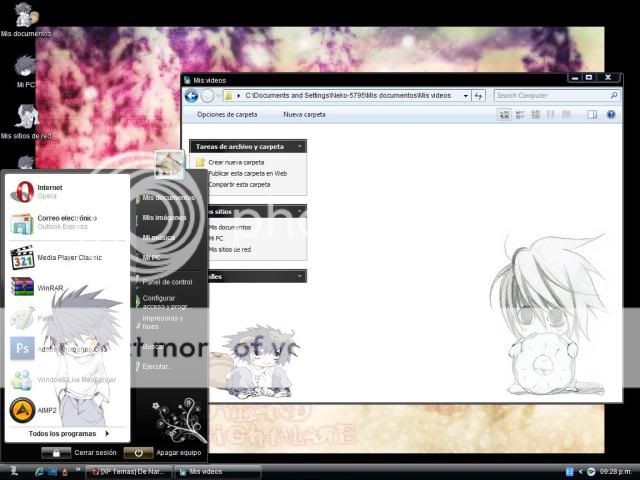Image resolution: width=640 pixels, height=480 pixels.
Task: Select the first thumbnails view icon
Action: click(504, 115)
